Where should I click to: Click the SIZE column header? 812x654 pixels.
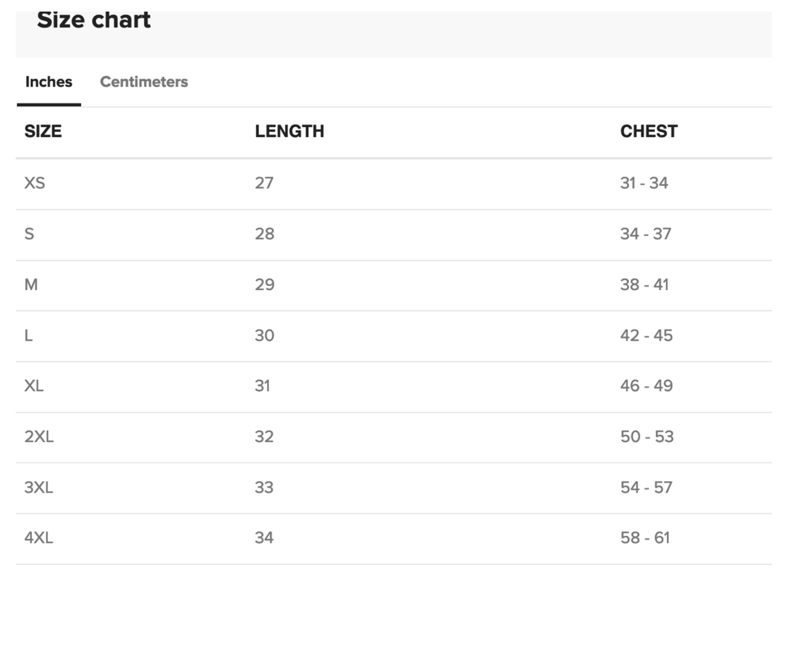43,131
